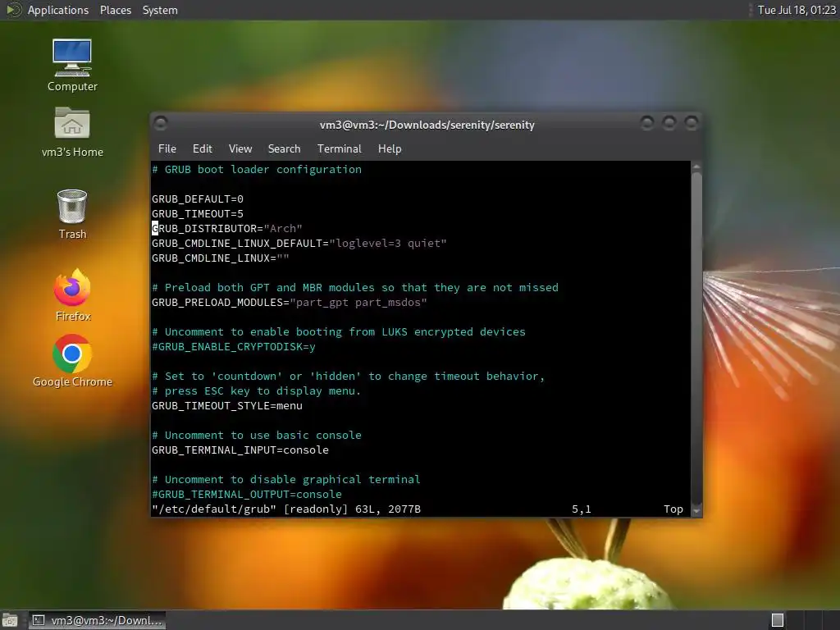
Task: Click the GRUB_TIMEOUT_STYLE=menu line
Action: [227, 405]
